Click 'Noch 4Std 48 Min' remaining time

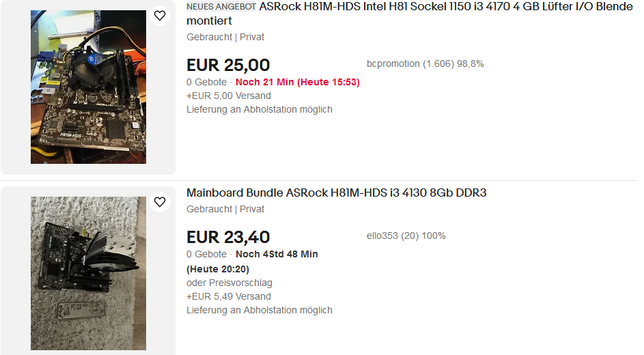[277, 254]
